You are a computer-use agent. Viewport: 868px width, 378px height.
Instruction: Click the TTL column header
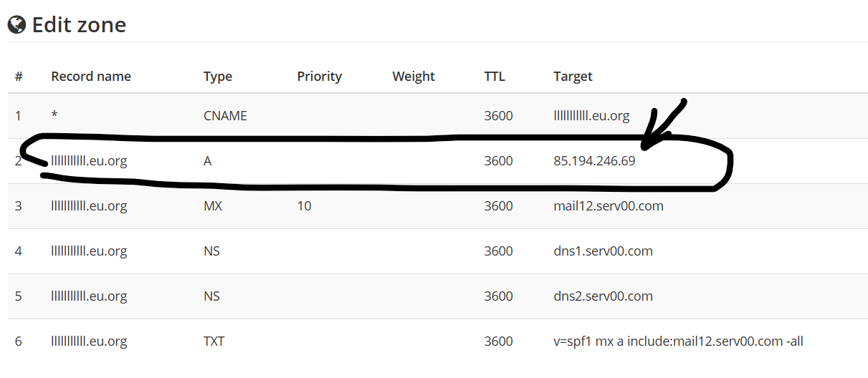[x=495, y=76]
